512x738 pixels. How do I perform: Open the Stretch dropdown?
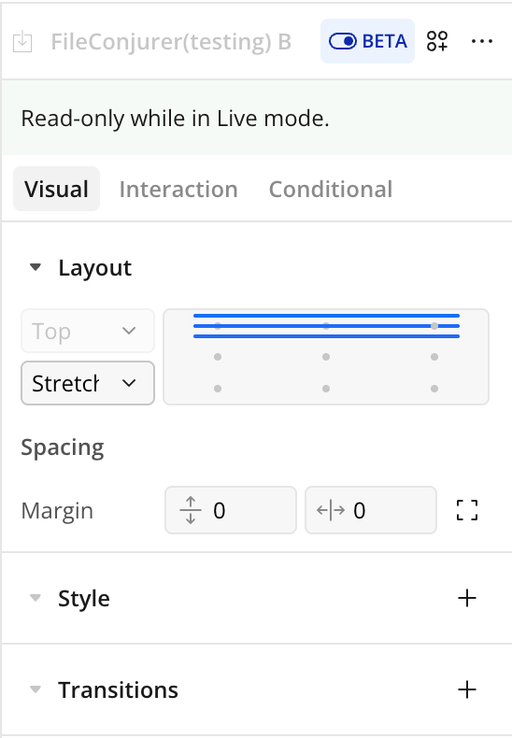pos(88,383)
